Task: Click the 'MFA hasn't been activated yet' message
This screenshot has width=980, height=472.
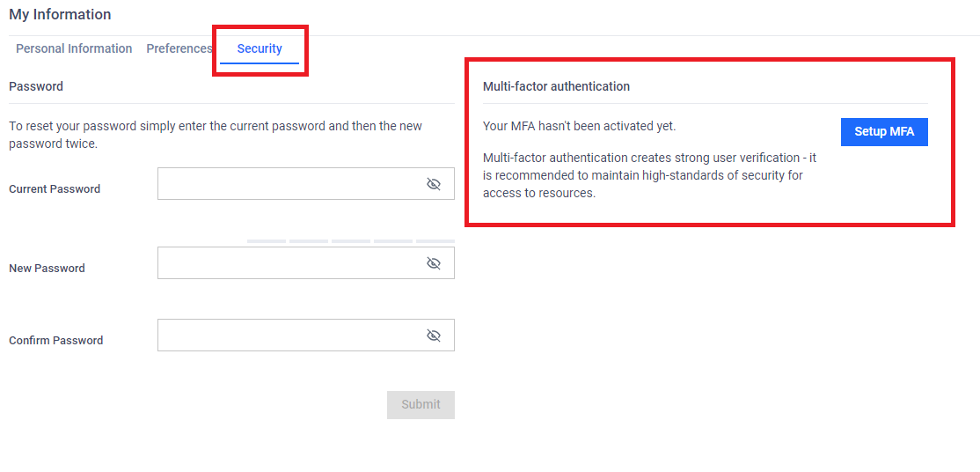Action: [x=580, y=126]
